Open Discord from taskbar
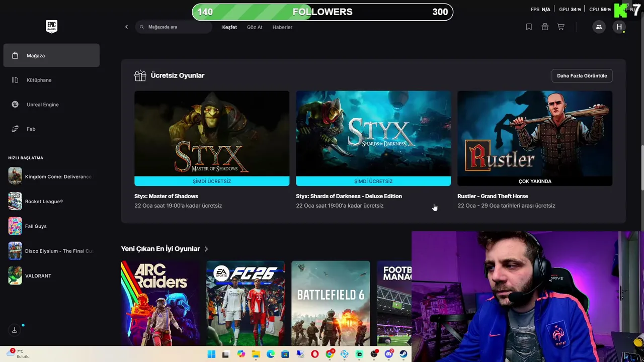The height and width of the screenshot is (362, 644). 388,354
